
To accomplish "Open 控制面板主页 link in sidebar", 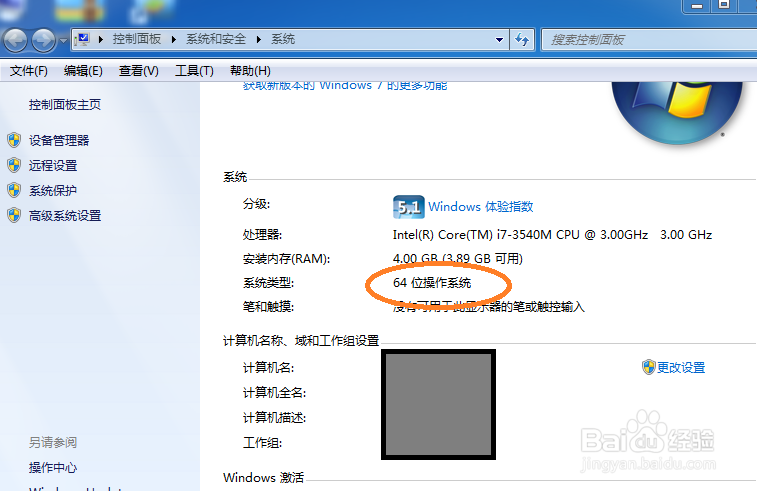I will pyautogui.click(x=65, y=105).
